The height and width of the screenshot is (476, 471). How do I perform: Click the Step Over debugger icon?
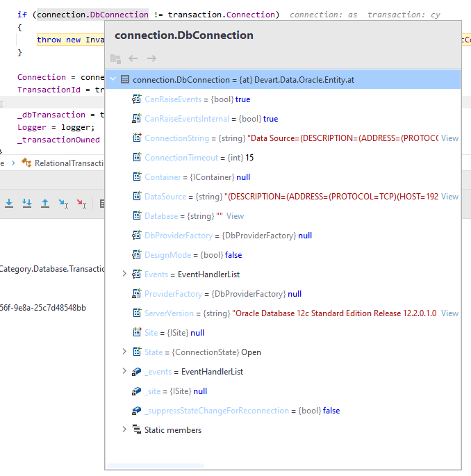click(x=9, y=204)
